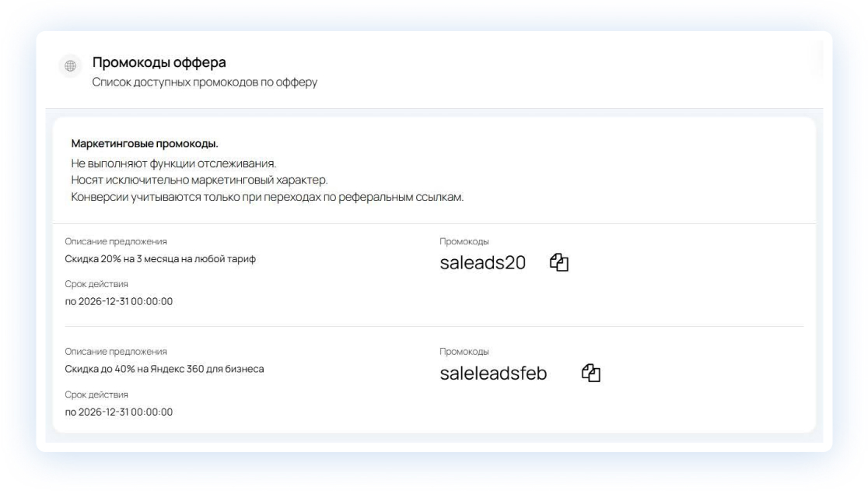Copy the saleads20 promo code
Screen dimensions: 868x491
pyautogui.click(x=559, y=262)
